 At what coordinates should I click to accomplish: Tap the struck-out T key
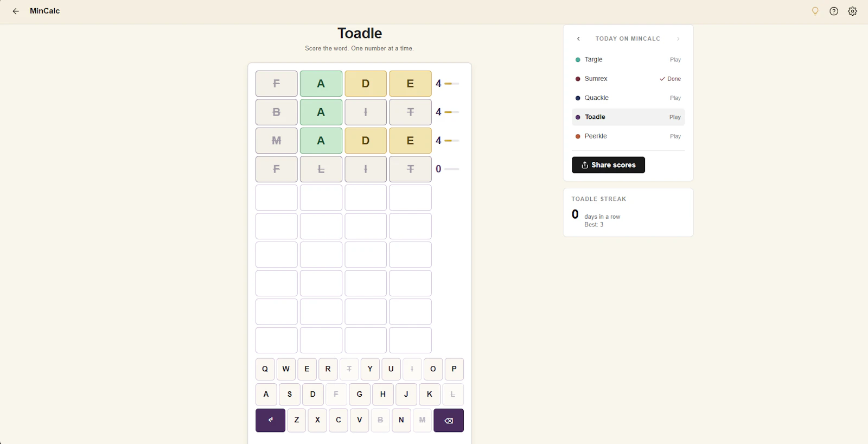(x=349, y=369)
